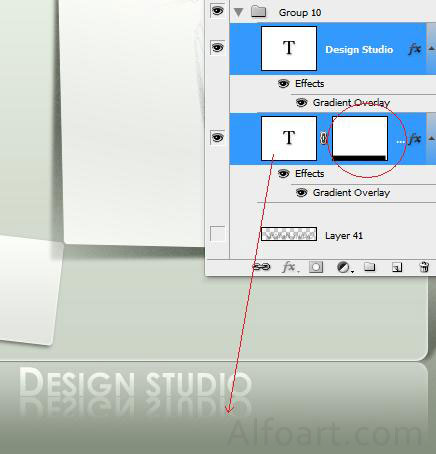Create a new layer icon
The width and height of the screenshot is (436, 454).
(x=397, y=267)
